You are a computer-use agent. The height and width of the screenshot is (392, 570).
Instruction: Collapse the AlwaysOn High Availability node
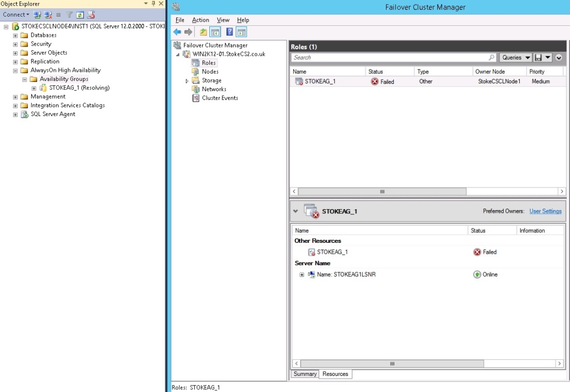tap(15, 70)
